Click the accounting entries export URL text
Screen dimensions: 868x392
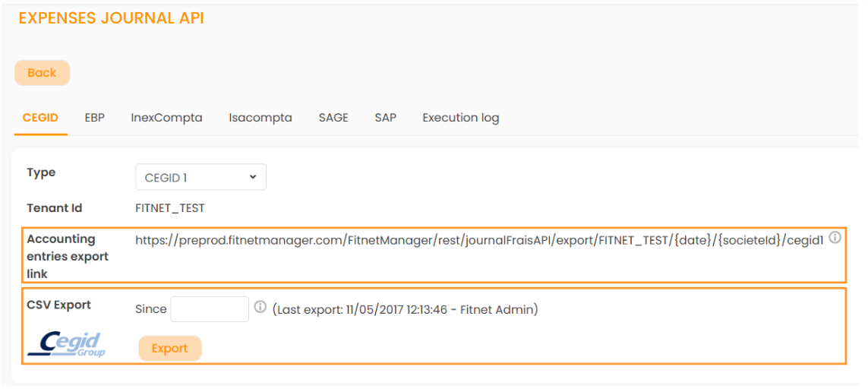point(478,240)
